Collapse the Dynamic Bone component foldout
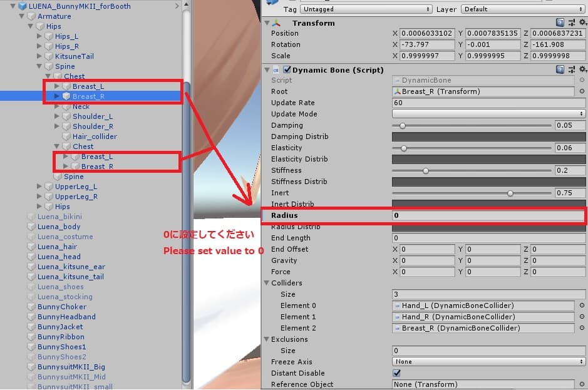The image size is (588, 390). pyautogui.click(x=267, y=69)
